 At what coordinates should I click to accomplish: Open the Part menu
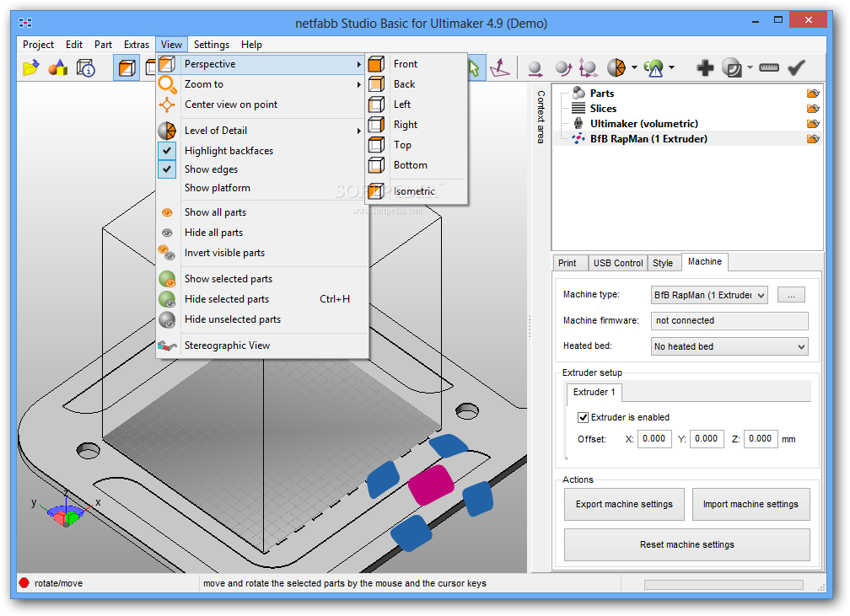(103, 45)
